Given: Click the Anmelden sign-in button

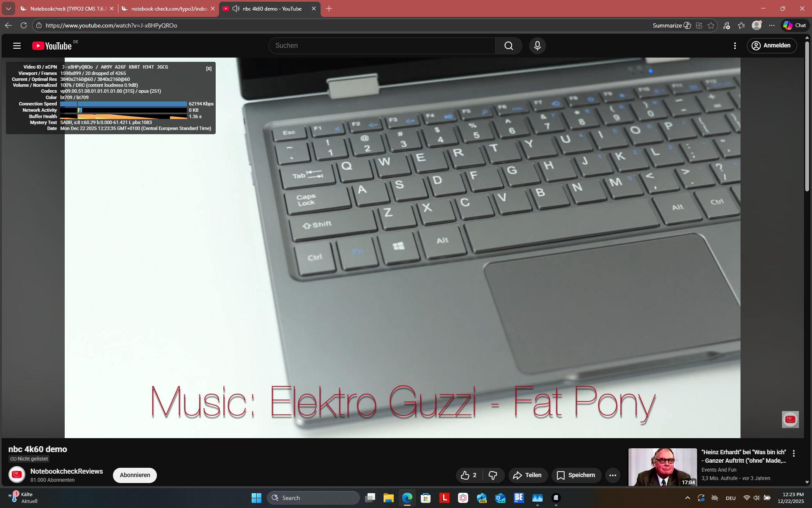Looking at the screenshot, I should point(772,46).
